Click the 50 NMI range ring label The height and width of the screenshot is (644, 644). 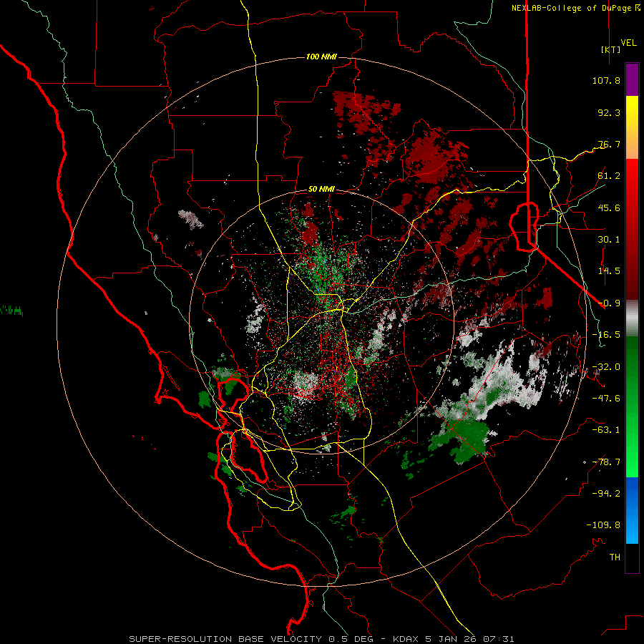pyautogui.click(x=321, y=190)
